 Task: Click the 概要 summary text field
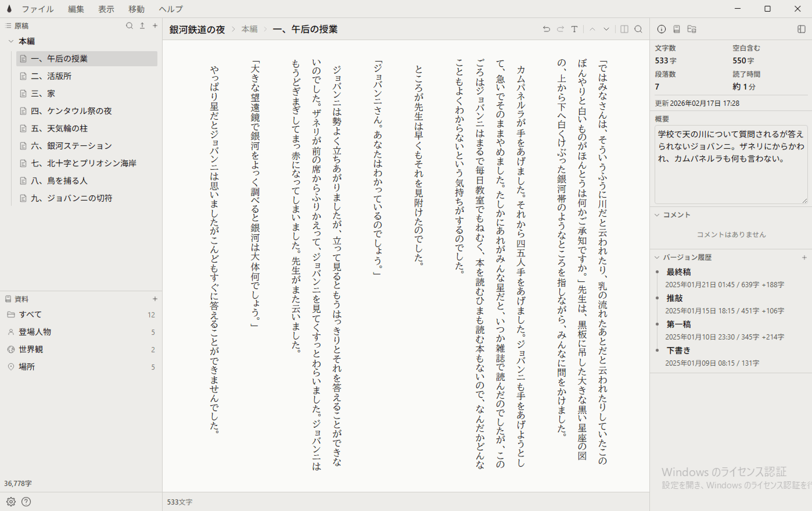click(730, 164)
